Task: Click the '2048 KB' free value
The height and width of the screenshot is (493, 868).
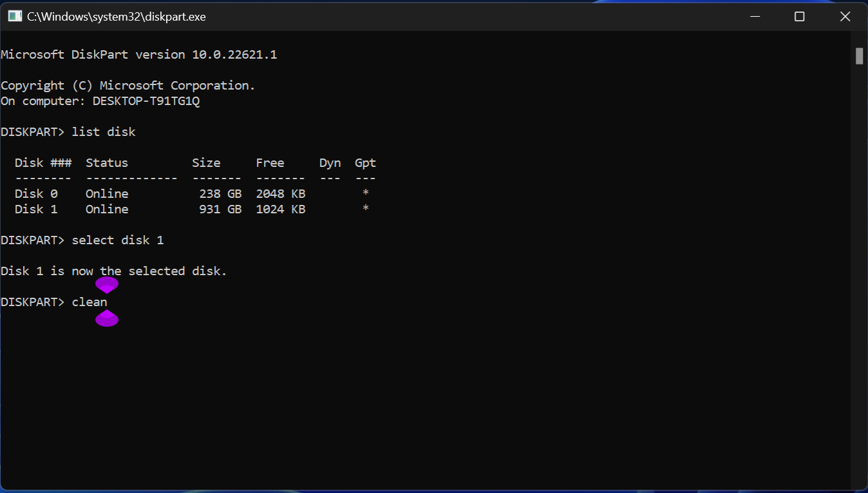Action: click(x=281, y=194)
